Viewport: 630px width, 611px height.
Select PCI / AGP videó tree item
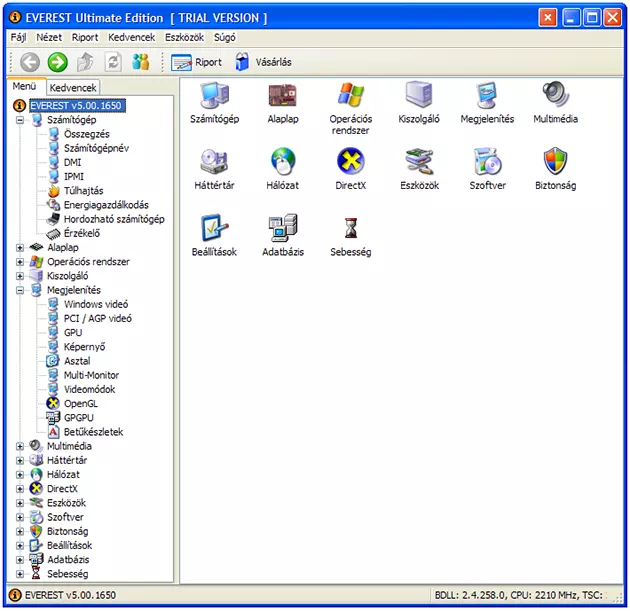tap(98, 319)
